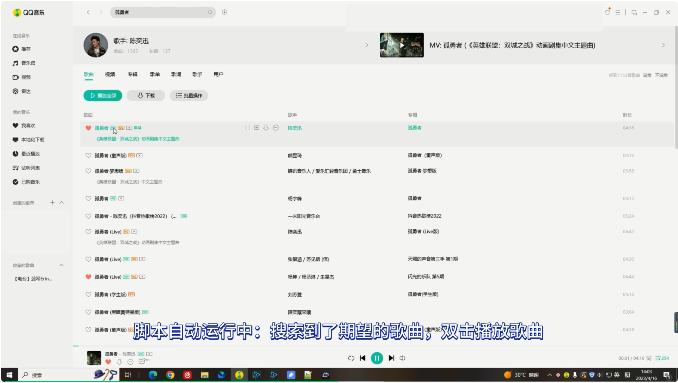Click the 下载 download button
The height and width of the screenshot is (383, 678).
click(x=146, y=96)
